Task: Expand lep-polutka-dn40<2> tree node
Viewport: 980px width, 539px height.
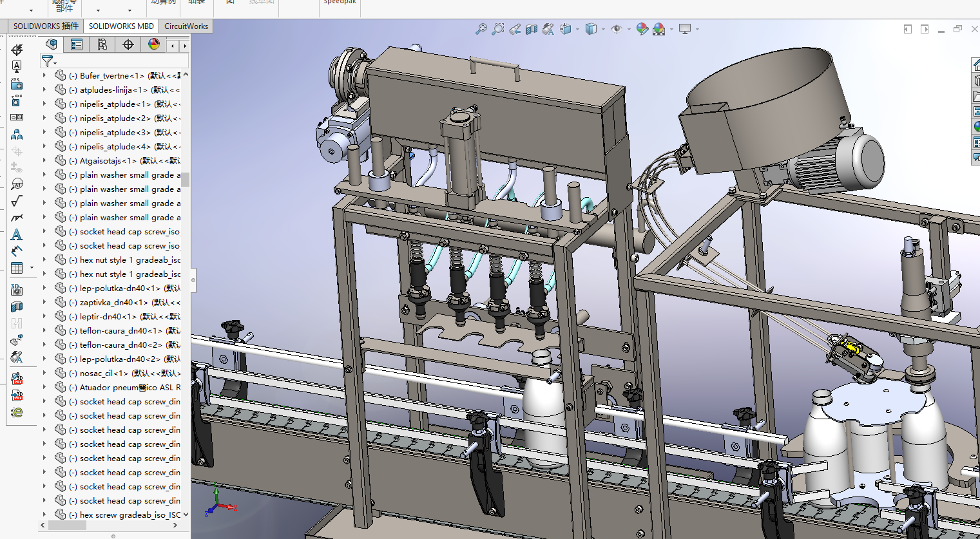Action: 44,359
